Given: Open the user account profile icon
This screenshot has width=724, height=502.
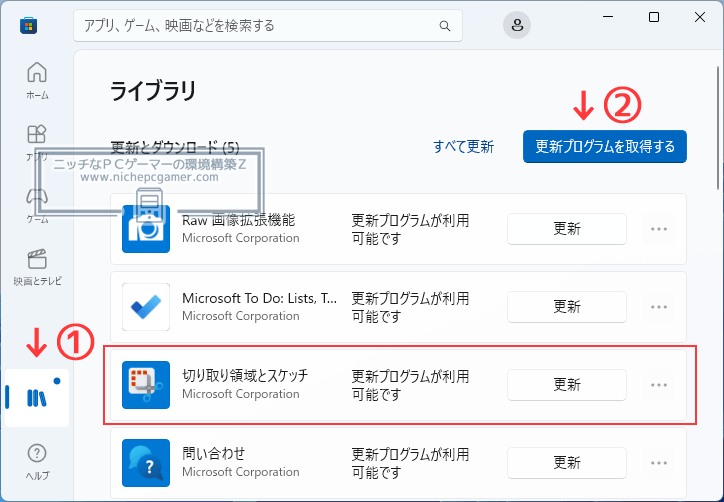Looking at the screenshot, I should tap(517, 25).
